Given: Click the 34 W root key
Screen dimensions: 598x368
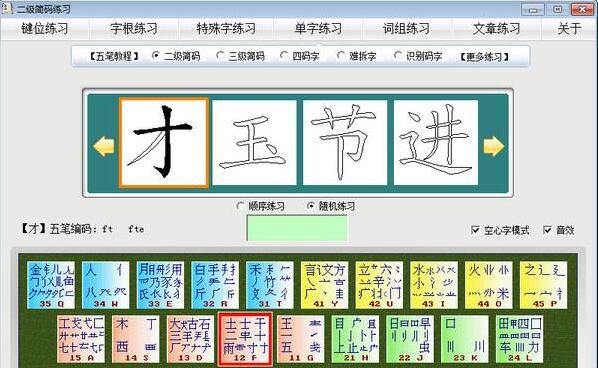Looking at the screenshot, I should tap(106, 285).
